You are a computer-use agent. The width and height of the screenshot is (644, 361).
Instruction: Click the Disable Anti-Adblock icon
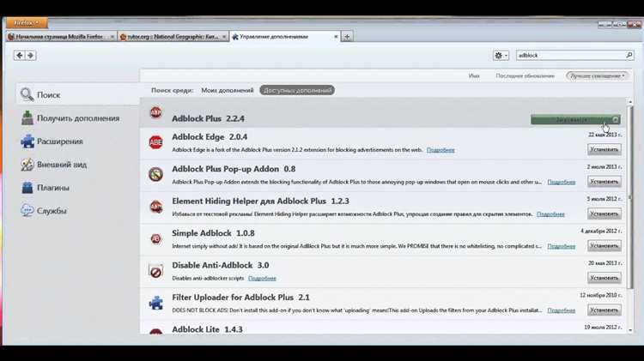coord(155,271)
